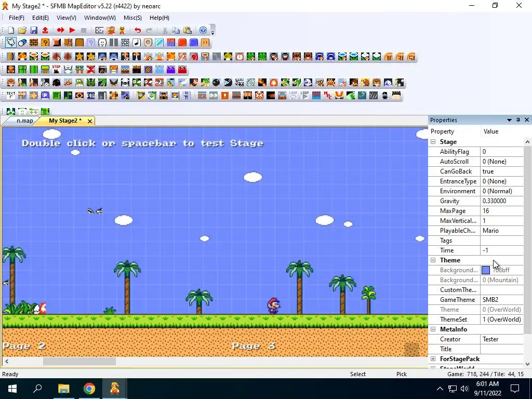This screenshot has height=399, width=532.
Task: Edit the Creator value Tester
Action: pyautogui.click(x=501, y=339)
